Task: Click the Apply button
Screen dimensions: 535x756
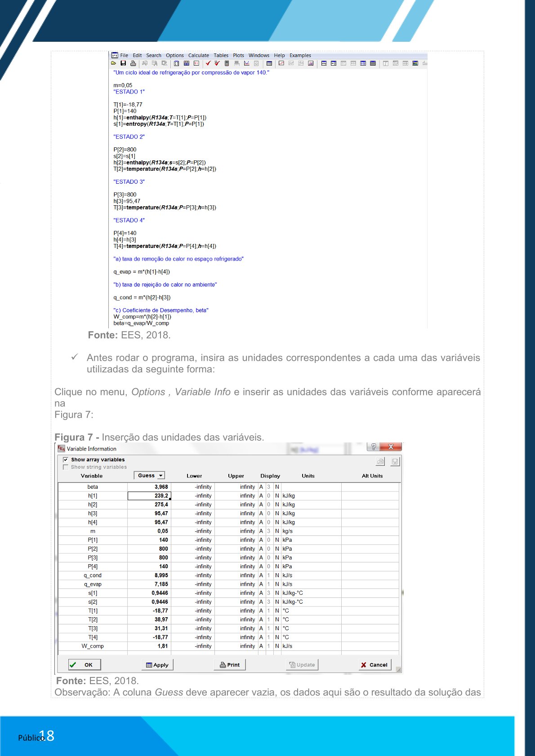Action: point(157,665)
